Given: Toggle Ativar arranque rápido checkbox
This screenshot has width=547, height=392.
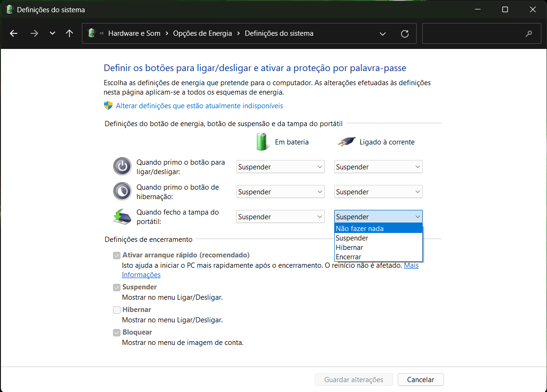Looking at the screenshot, I should [x=117, y=255].
